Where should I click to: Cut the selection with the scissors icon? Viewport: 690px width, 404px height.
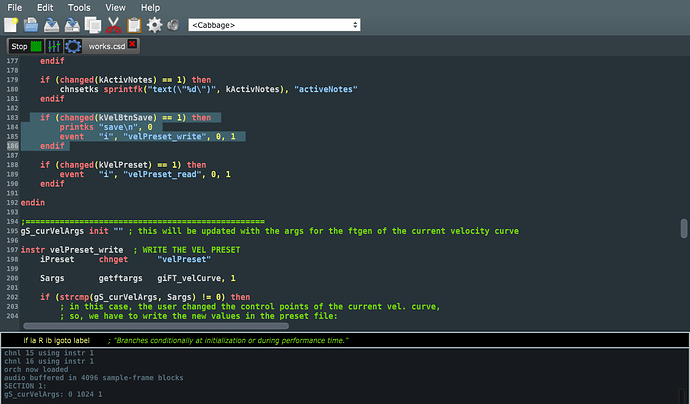[x=114, y=25]
